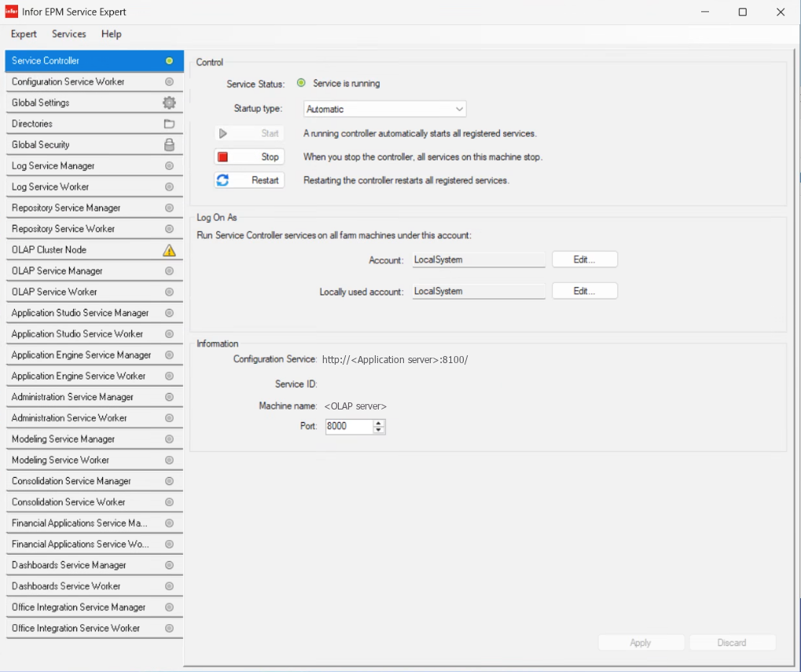The height and width of the screenshot is (672, 801).
Task: Select Configuration Service Worker in sidebar
Action: [94, 82]
